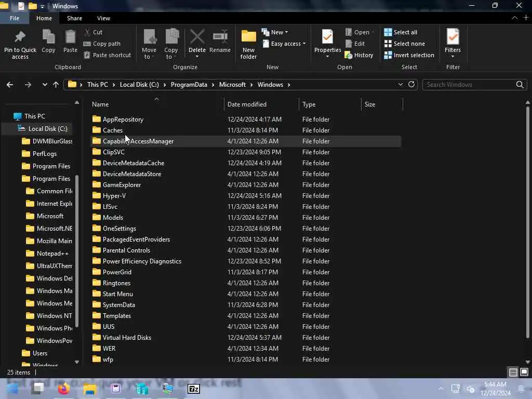This screenshot has width=532, height=399.
Task: Open the Copy to menu
Action: point(171,45)
